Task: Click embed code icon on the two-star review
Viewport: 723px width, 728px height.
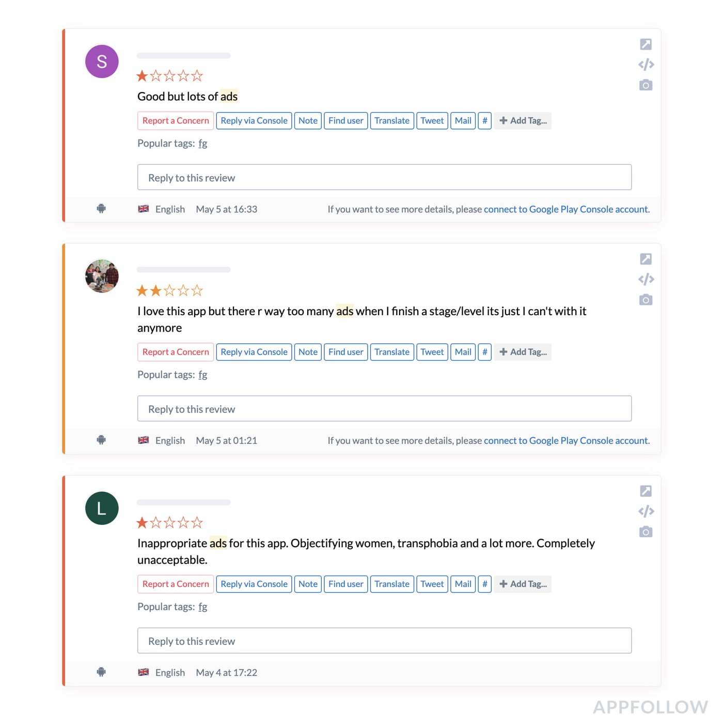Action: point(646,280)
